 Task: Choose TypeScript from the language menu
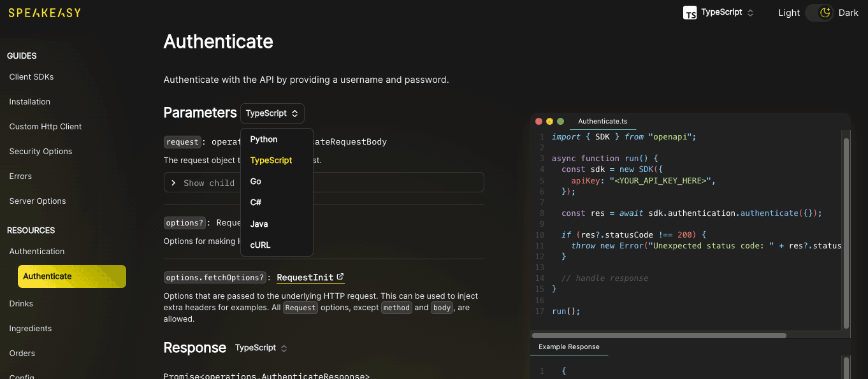[271, 161]
